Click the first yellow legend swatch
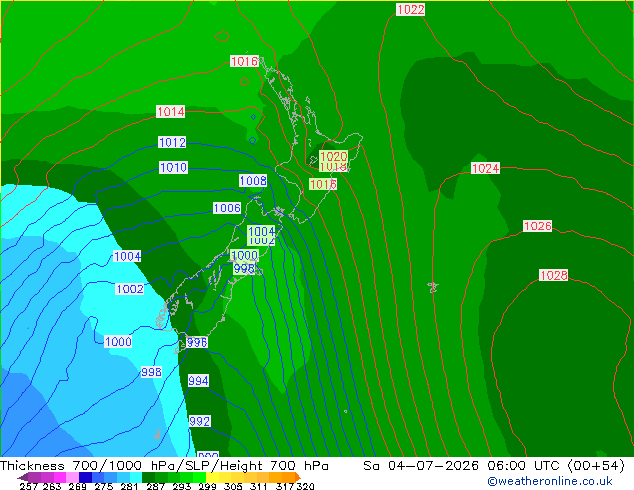 pos(213,477)
